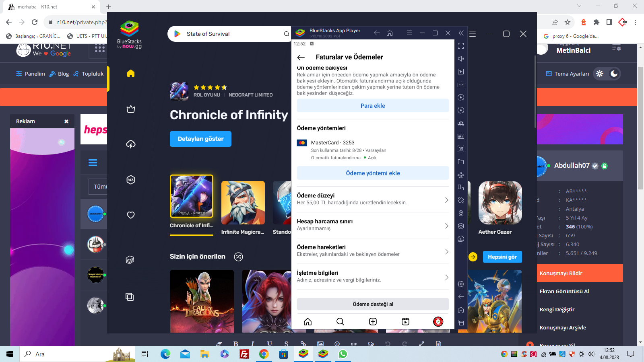Switch to the merhaba - R10.net tab
The width and height of the screenshot is (644, 362).
click(52, 7)
